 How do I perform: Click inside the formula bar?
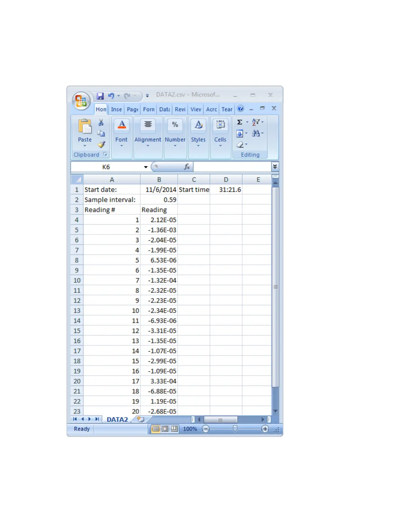click(x=232, y=167)
